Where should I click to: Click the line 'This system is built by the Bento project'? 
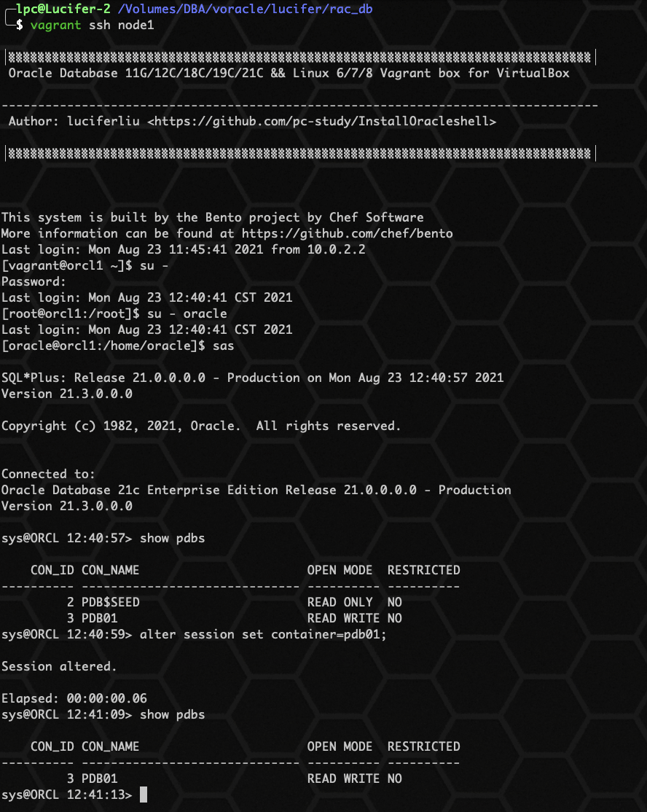(x=212, y=217)
